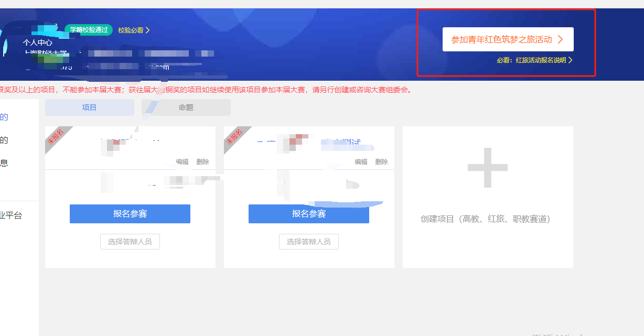Screen dimensions: 644x336
Task: Click the large plus icon to create project
Action: click(488, 168)
